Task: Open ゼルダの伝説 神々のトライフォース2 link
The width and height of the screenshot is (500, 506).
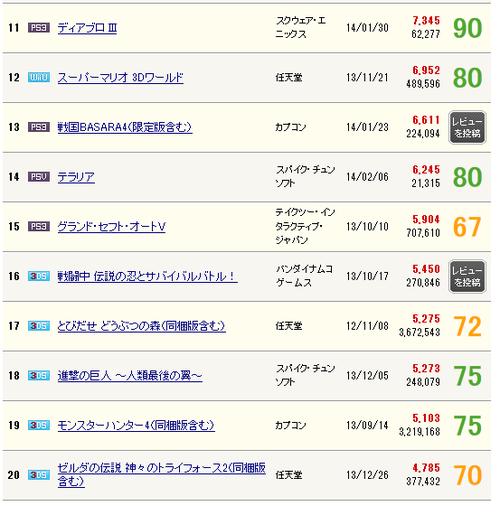Action: (162, 475)
